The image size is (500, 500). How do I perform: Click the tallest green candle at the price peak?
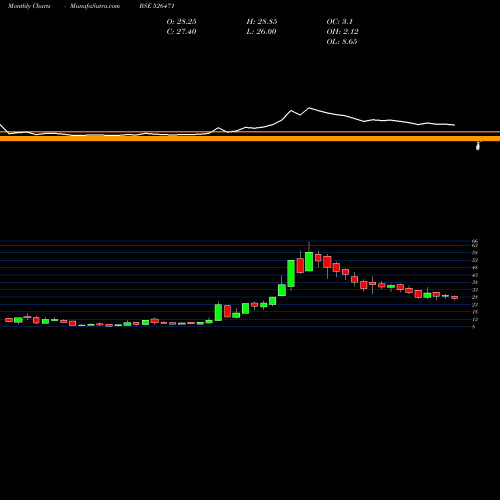pyautogui.click(x=309, y=261)
